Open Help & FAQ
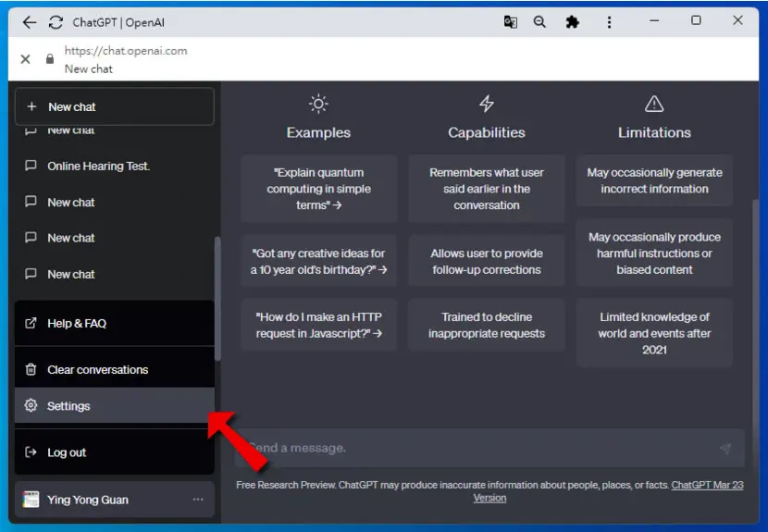Screen dimensions: 768x532 pos(115,323)
